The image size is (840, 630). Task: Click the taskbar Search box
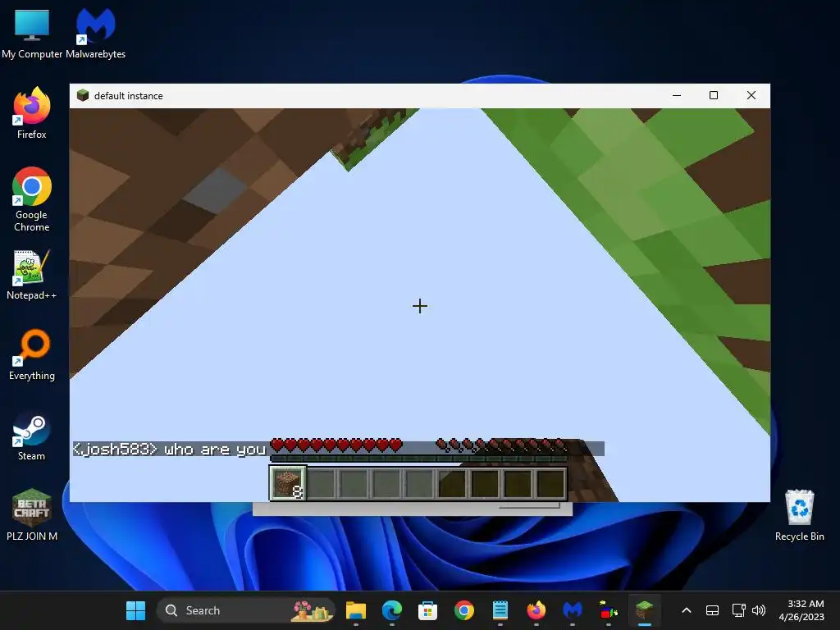246,610
